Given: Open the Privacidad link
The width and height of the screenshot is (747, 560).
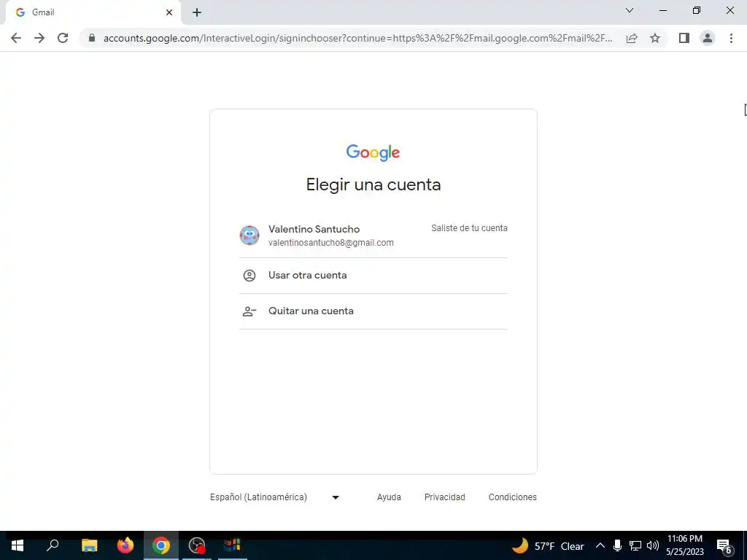Looking at the screenshot, I should coord(444,497).
